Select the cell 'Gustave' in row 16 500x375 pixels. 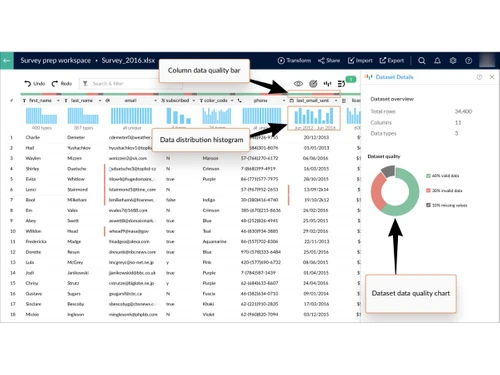(x=34, y=294)
